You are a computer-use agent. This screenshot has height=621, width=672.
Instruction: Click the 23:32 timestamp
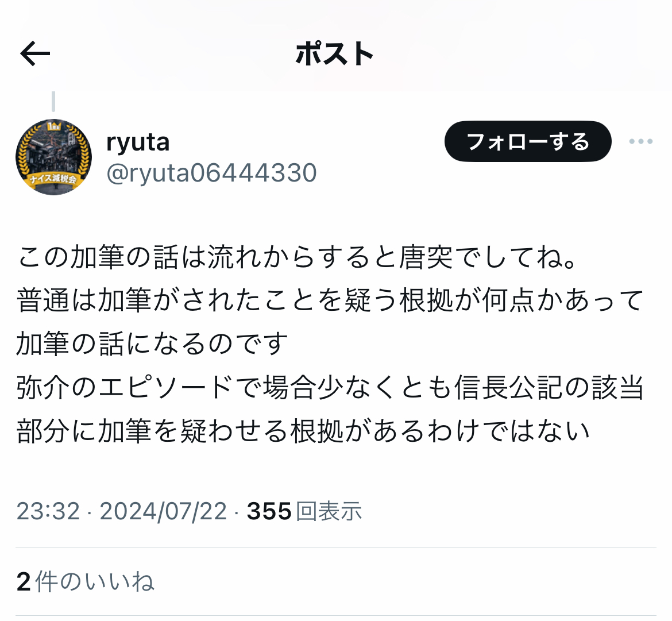48,511
